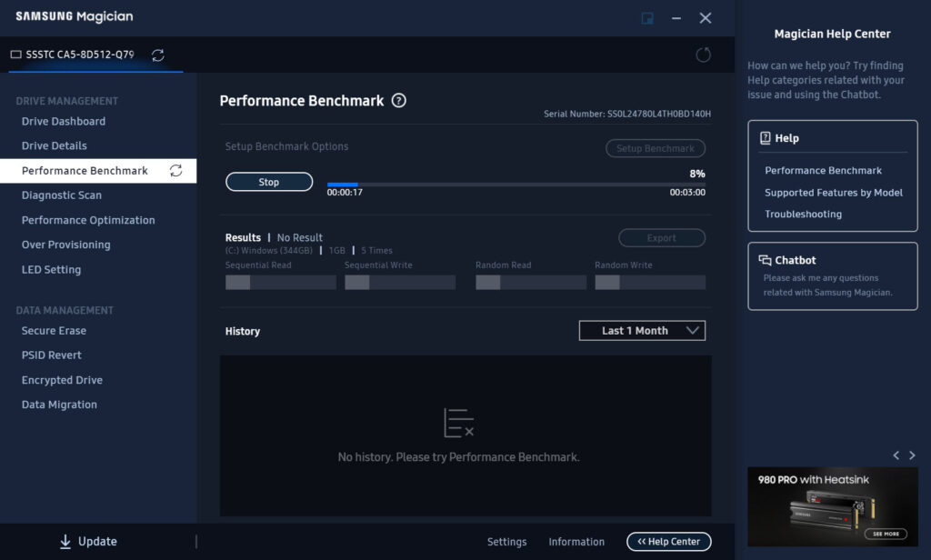Click the spinning sync icon in Performance Benchmark sidebar row

175,171
